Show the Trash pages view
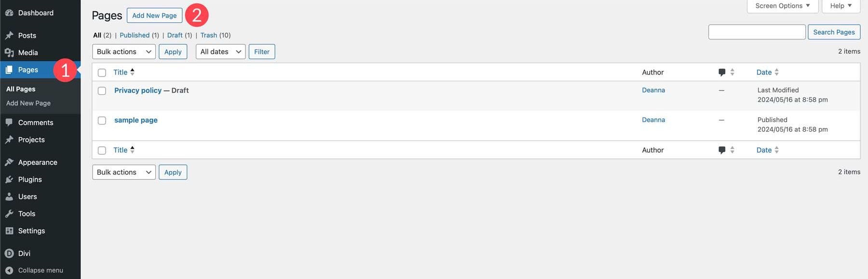The width and height of the screenshot is (868, 279). pos(209,35)
